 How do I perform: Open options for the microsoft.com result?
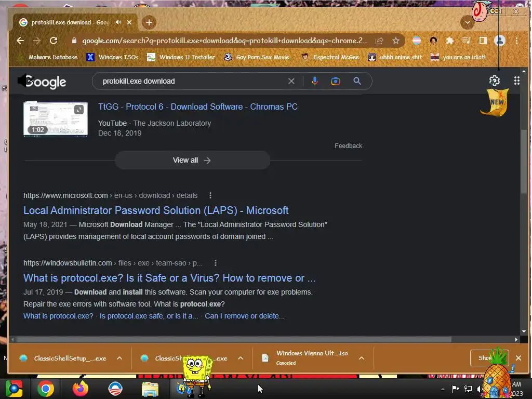pyautogui.click(x=210, y=195)
